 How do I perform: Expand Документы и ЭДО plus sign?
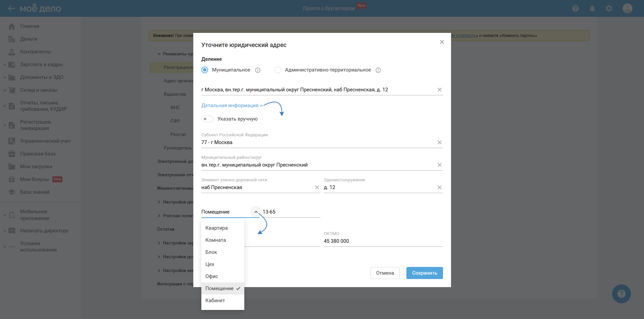[x=5, y=77]
